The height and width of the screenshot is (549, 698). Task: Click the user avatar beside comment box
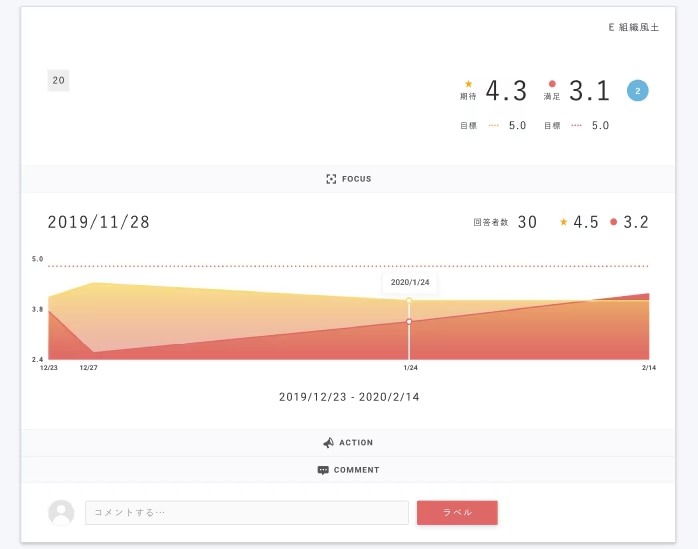tap(61, 513)
